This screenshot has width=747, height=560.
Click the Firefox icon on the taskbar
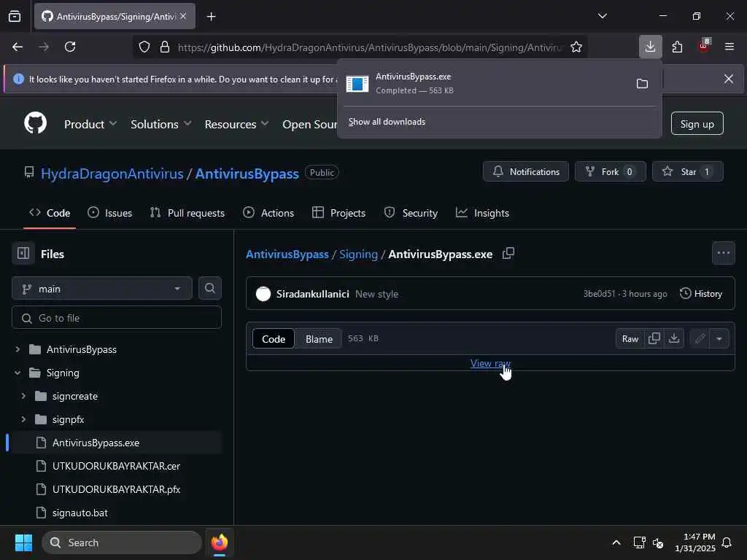pyautogui.click(x=220, y=542)
